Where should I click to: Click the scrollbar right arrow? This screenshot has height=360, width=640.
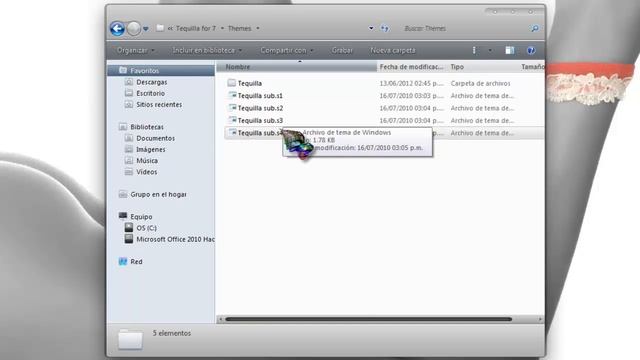click(540, 319)
